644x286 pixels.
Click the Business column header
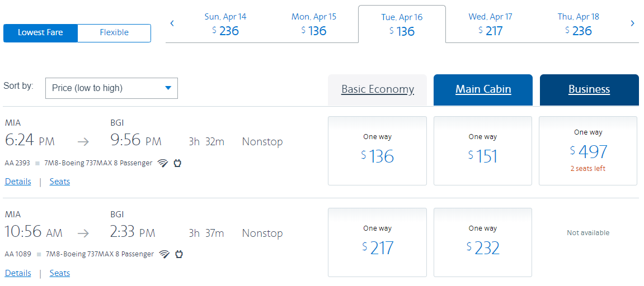(589, 89)
